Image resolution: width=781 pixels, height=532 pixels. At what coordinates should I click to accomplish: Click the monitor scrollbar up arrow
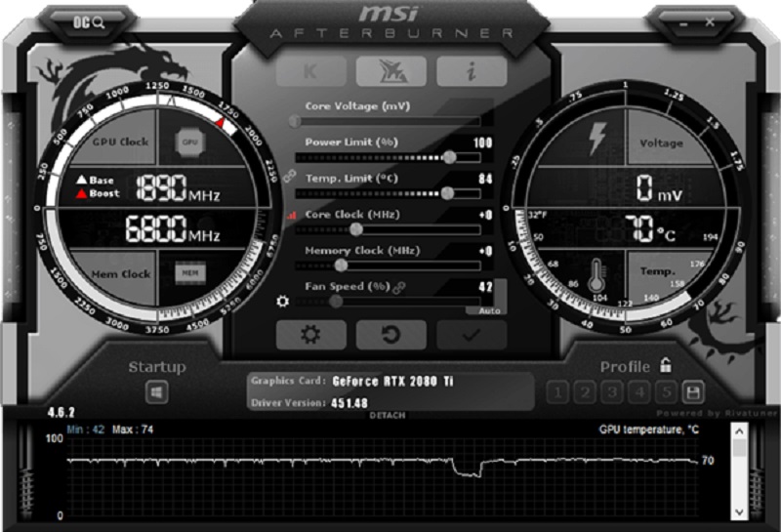[x=739, y=431]
